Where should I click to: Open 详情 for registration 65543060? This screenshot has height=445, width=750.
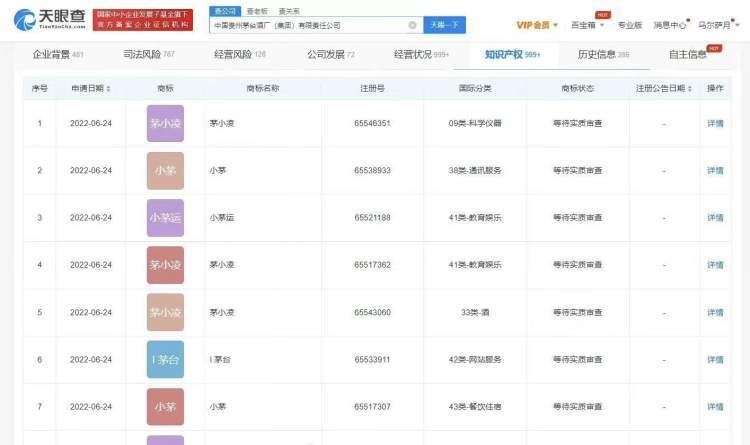tap(715, 312)
